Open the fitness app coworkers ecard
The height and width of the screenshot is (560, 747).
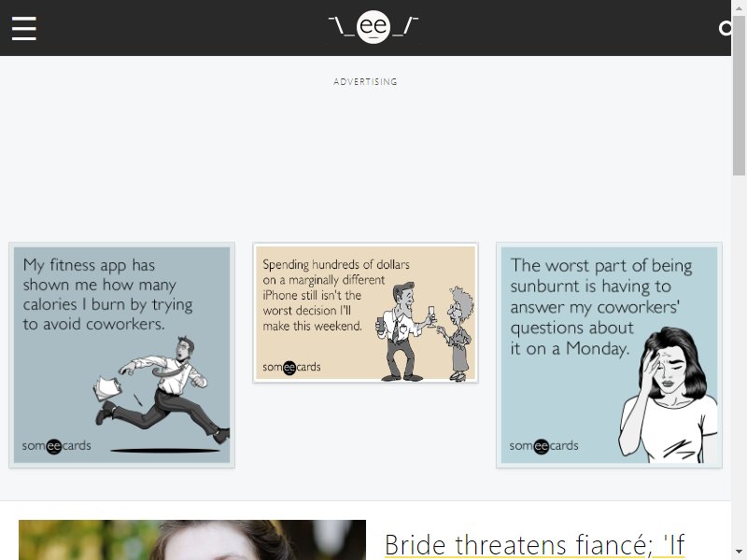[122, 355]
